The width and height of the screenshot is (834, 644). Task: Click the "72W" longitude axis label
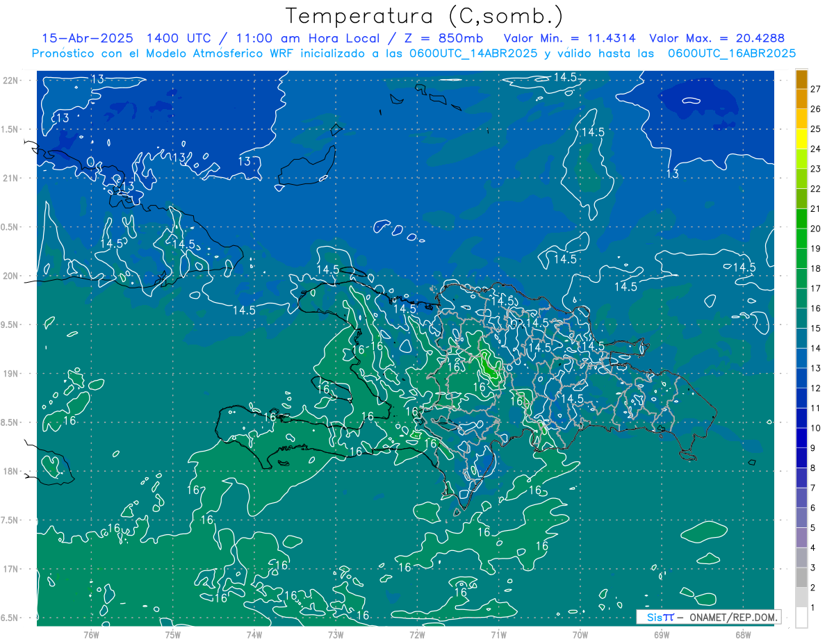pos(417,634)
